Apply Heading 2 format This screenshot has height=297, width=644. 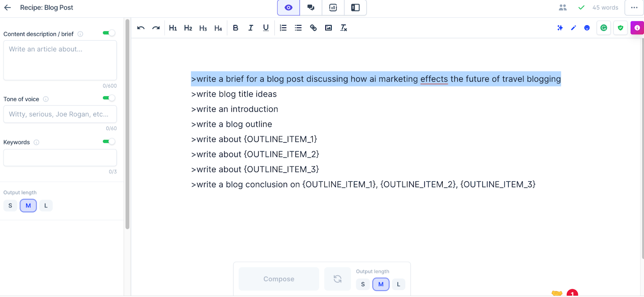click(188, 28)
